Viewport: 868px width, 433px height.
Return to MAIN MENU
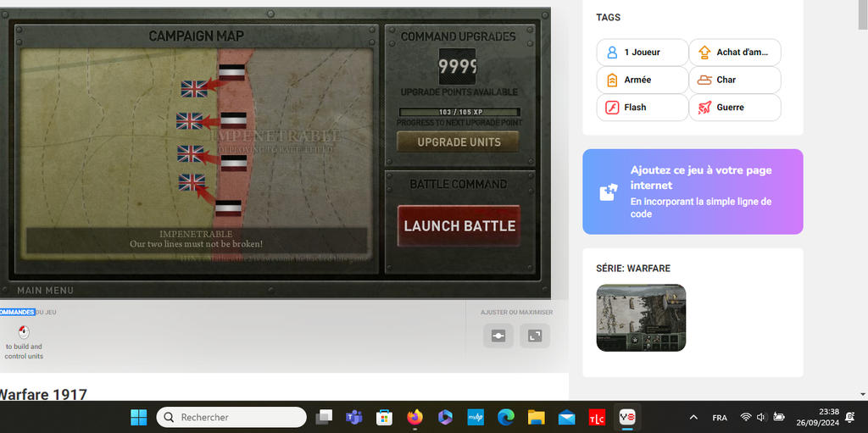[x=45, y=290]
